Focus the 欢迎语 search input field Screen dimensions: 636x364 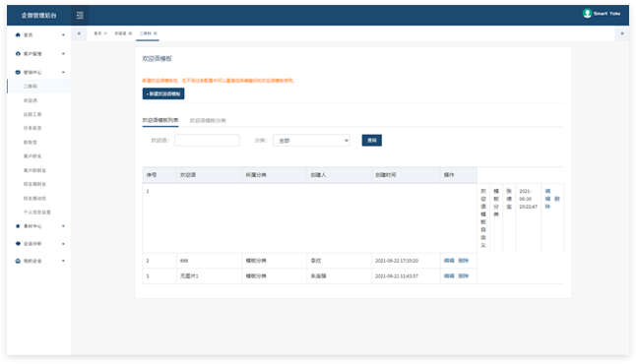[207, 141]
